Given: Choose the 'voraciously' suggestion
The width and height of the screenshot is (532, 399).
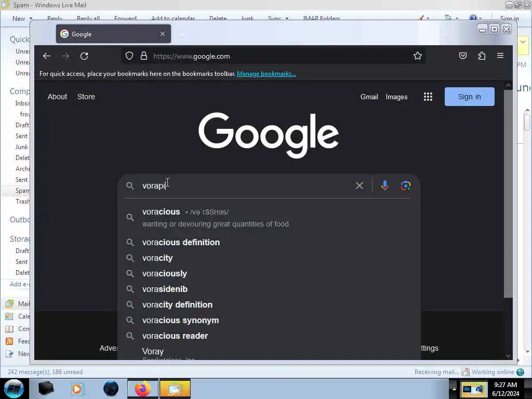Looking at the screenshot, I should click(269, 273).
